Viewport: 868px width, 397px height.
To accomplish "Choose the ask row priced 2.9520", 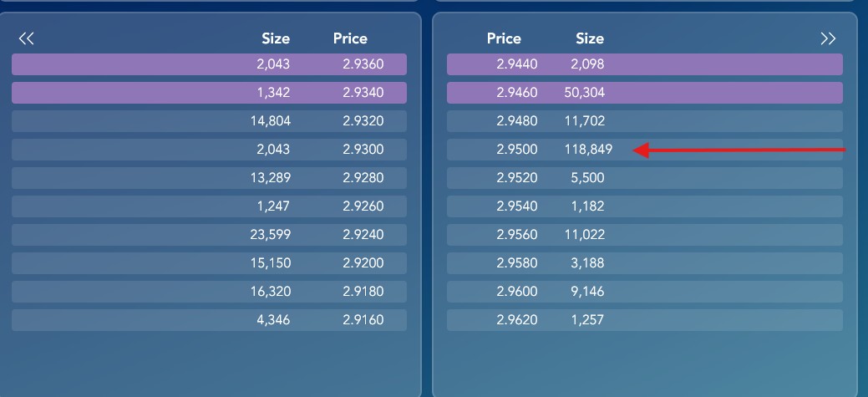I will tap(645, 178).
